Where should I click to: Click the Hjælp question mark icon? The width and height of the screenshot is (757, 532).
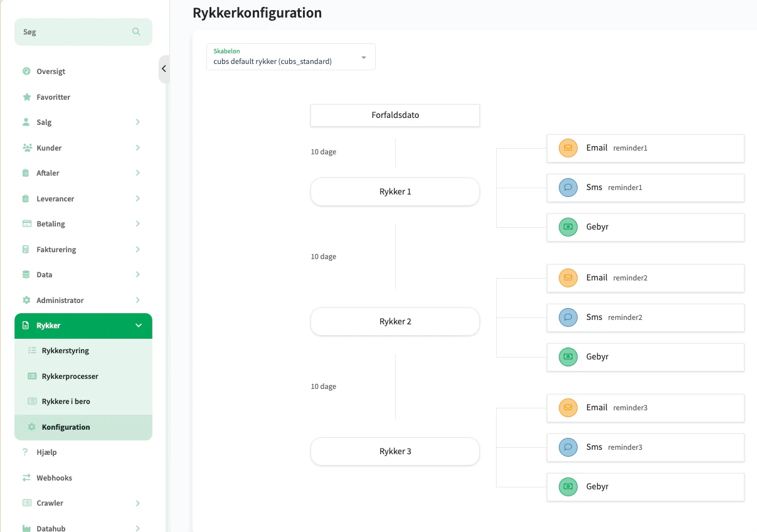pyautogui.click(x=26, y=452)
